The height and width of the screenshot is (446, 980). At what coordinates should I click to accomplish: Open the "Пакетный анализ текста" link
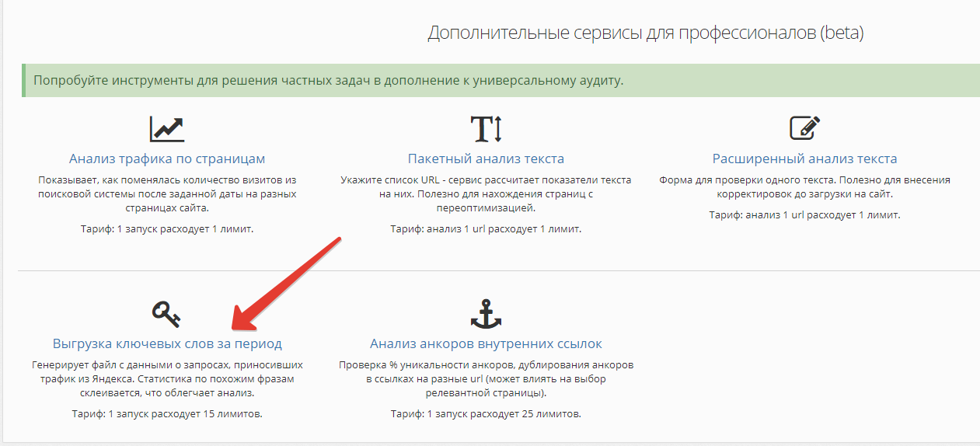(x=486, y=159)
